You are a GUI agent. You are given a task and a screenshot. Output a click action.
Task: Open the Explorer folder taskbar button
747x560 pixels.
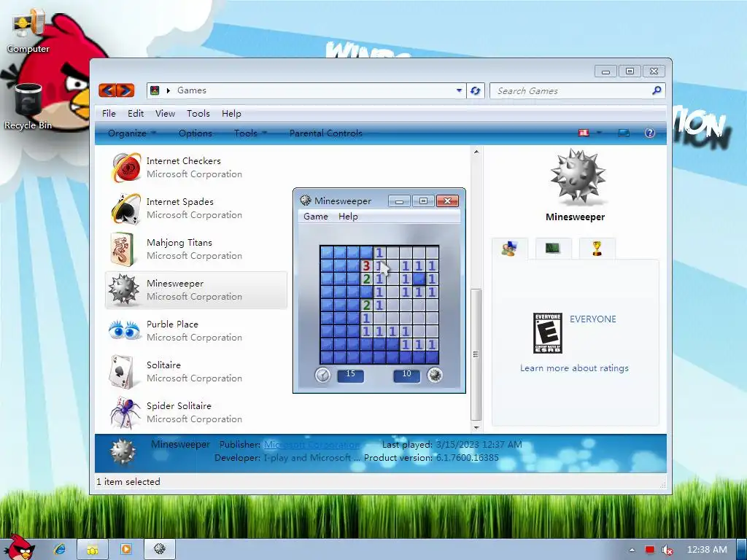point(93,549)
